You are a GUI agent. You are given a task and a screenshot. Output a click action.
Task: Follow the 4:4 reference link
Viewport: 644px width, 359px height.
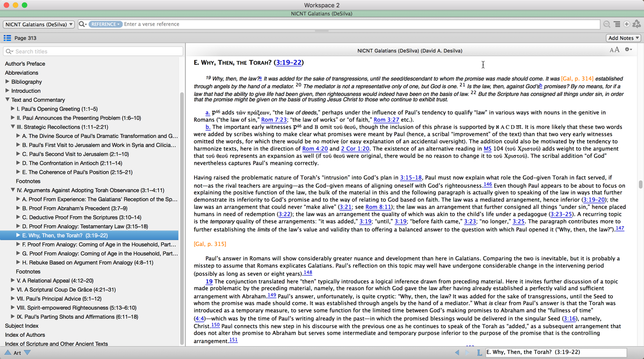200,319
